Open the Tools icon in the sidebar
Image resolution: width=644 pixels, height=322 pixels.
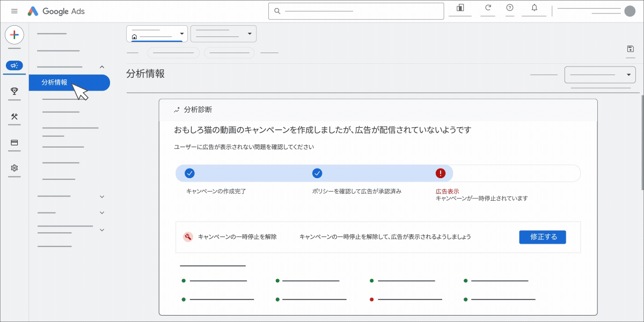(x=14, y=116)
